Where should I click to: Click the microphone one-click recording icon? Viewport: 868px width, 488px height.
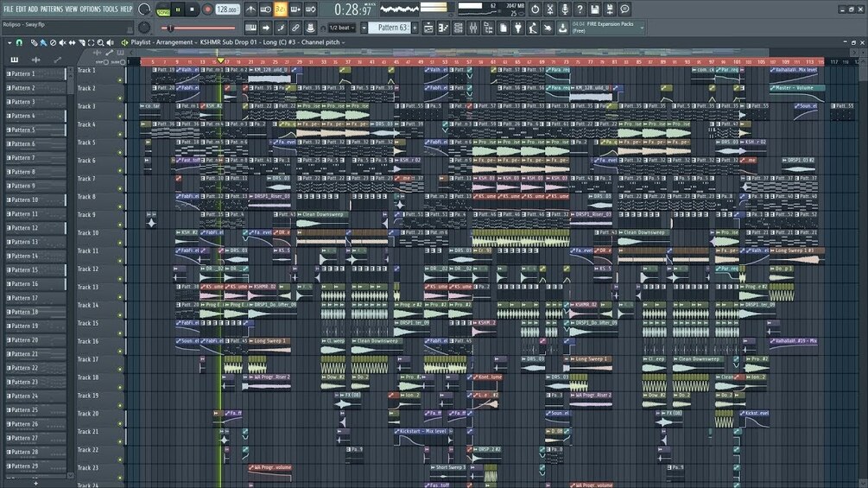(x=565, y=10)
